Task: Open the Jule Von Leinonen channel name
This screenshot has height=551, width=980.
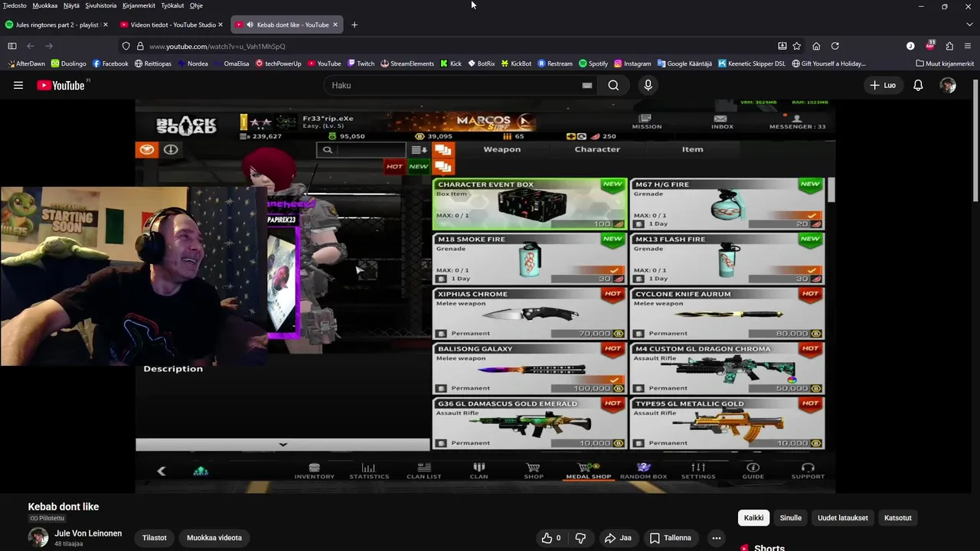Action: point(88,533)
